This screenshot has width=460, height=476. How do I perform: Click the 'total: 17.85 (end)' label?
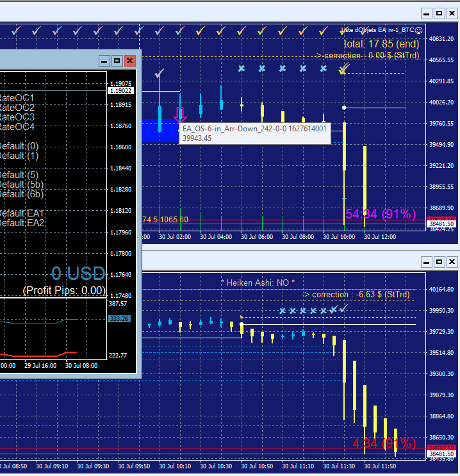(381, 44)
